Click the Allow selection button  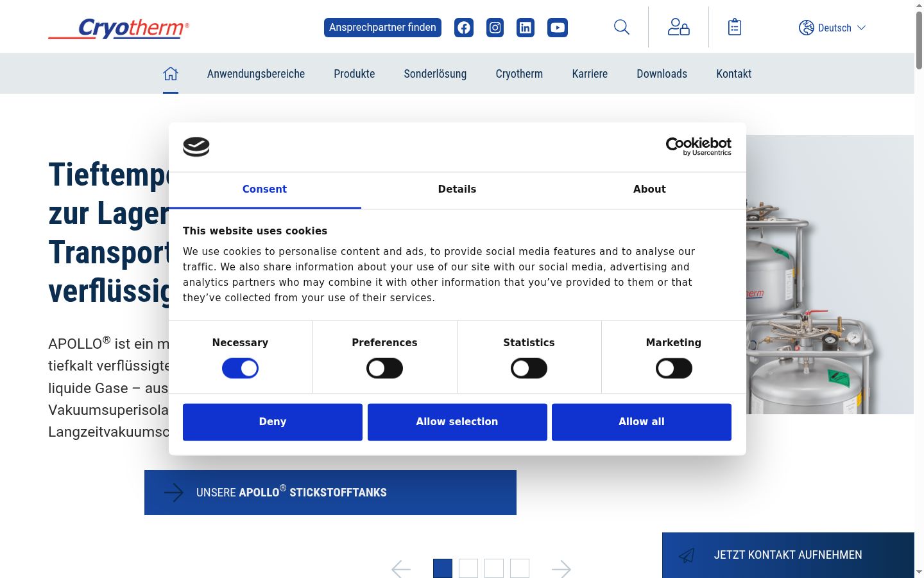(457, 422)
